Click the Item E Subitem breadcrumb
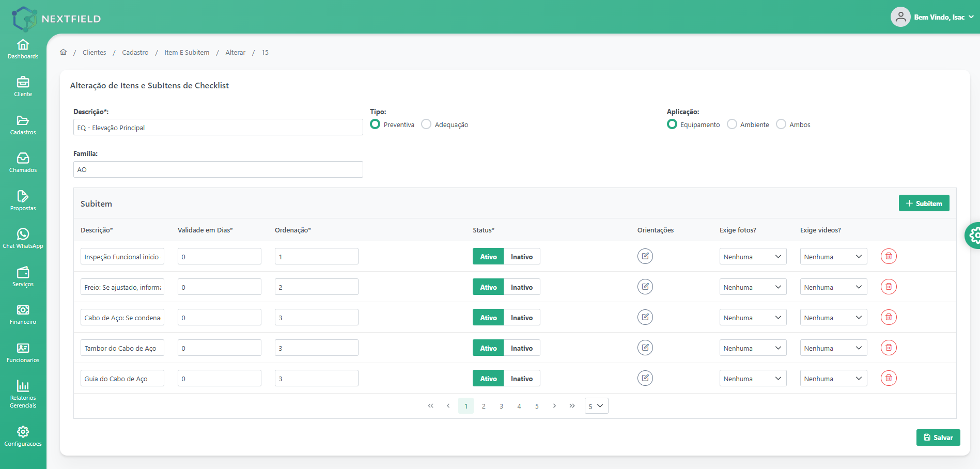This screenshot has height=469, width=980. click(x=187, y=53)
